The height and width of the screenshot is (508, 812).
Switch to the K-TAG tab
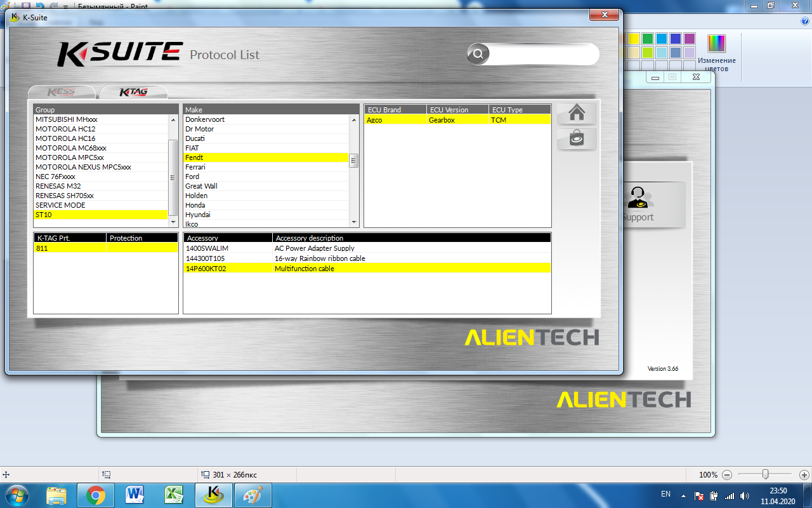tap(134, 92)
